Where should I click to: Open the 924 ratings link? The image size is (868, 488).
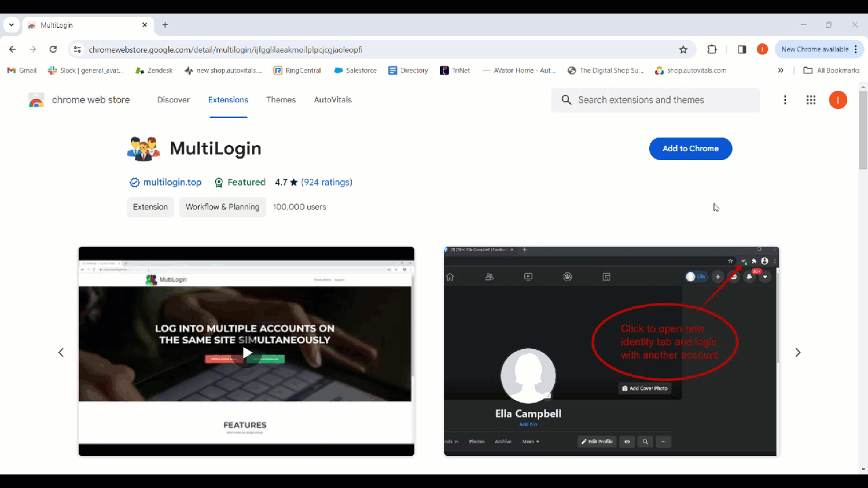(327, 182)
